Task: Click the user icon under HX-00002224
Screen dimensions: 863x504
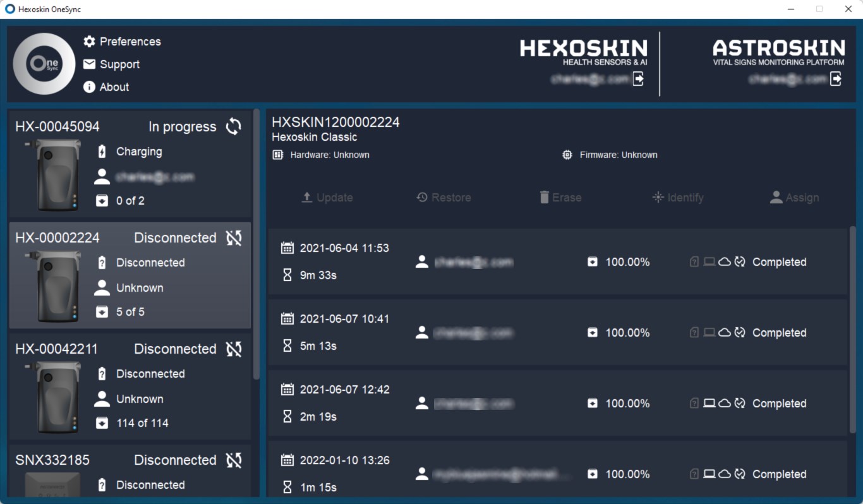Action: [x=102, y=288]
